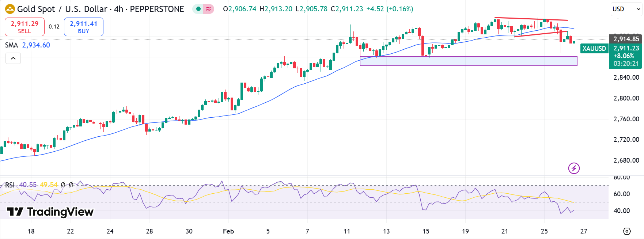Click the RSI 40.00 axis label
The height and width of the screenshot is (239, 644).
coord(621,211)
